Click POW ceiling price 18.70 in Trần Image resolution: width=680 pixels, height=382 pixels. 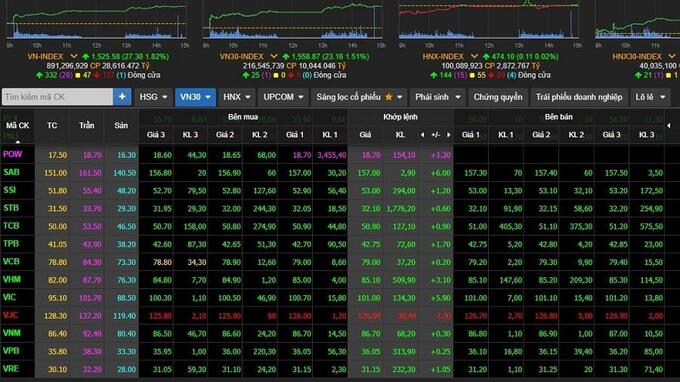tap(92, 155)
